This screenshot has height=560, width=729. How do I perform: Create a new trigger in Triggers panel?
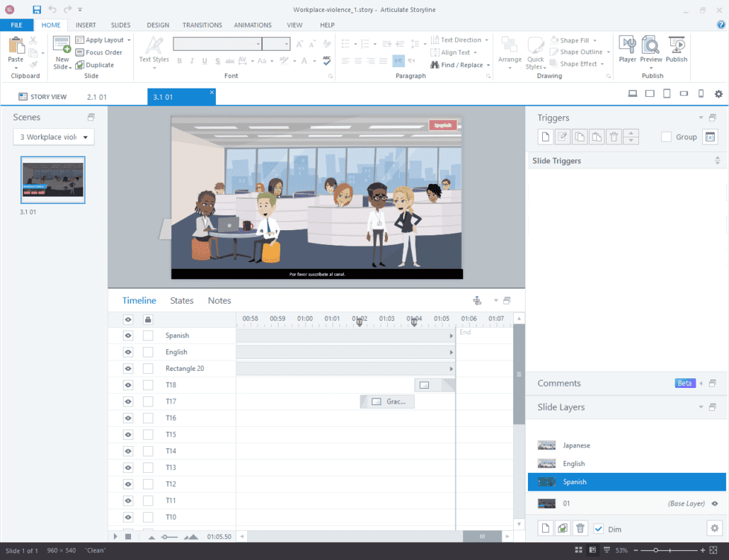[546, 137]
